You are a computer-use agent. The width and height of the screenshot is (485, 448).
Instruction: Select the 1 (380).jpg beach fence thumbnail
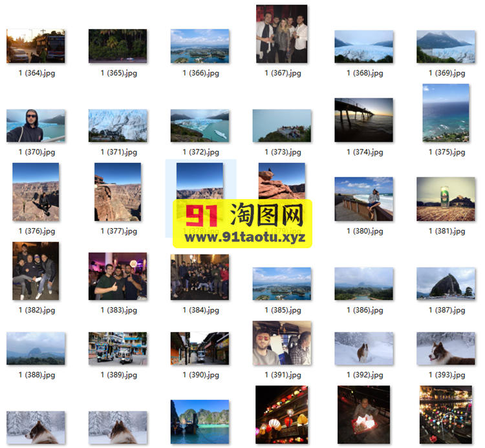pyautogui.click(x=363, y=199)
